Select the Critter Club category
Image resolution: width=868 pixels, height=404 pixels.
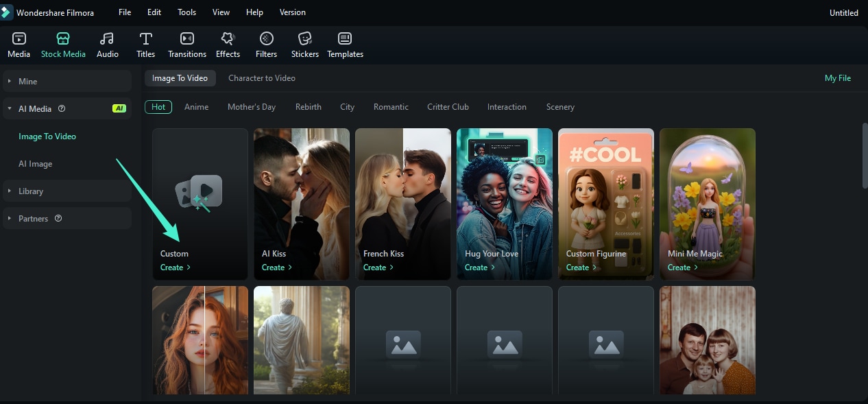(x=448, y=107)
